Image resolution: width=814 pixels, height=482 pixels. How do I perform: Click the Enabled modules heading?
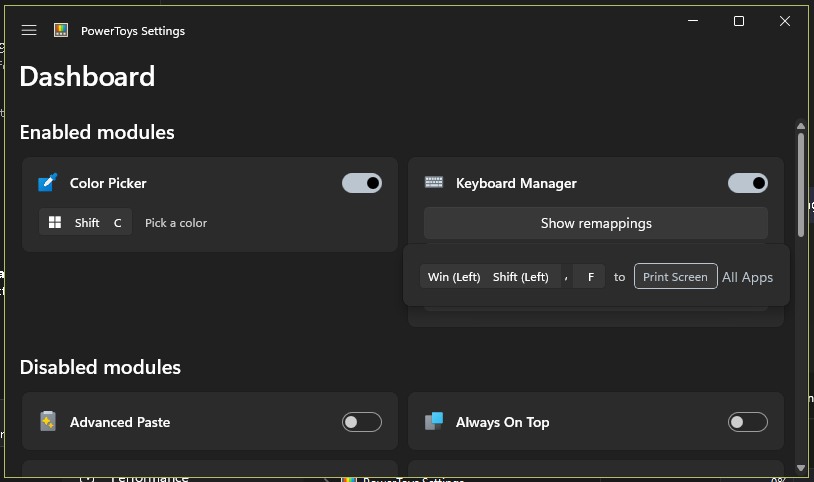[x=97, y=132]
